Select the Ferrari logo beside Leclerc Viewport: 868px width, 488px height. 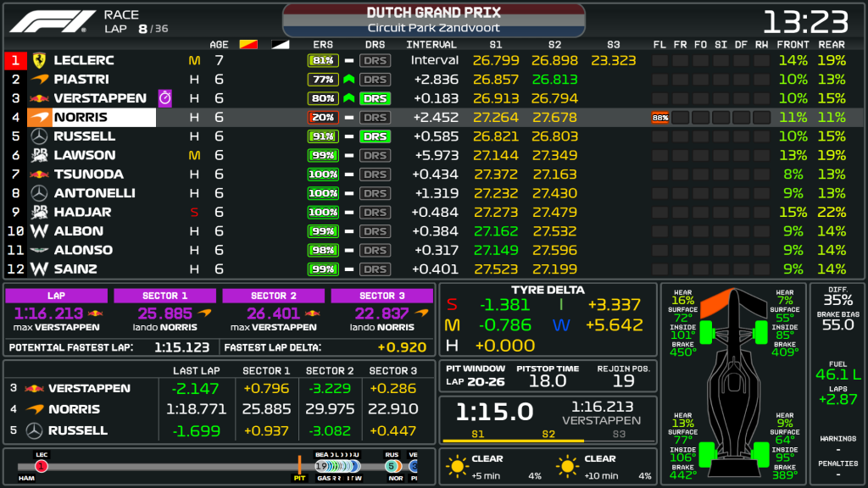click(39, 60)
